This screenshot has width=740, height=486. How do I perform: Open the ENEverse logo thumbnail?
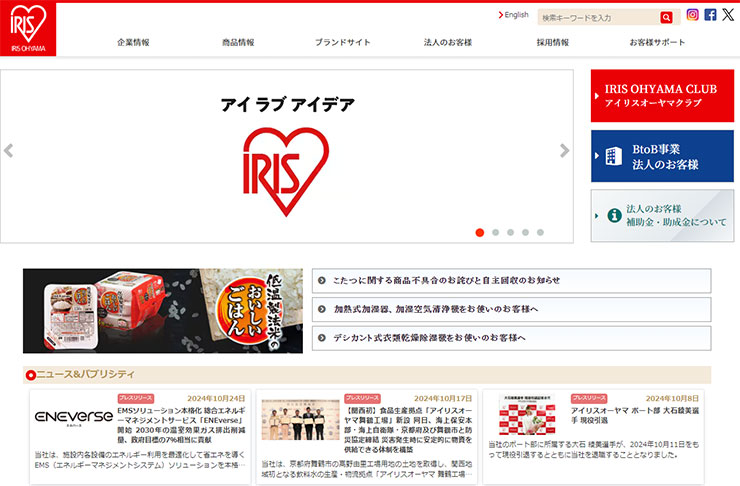[x=74, y=417]
